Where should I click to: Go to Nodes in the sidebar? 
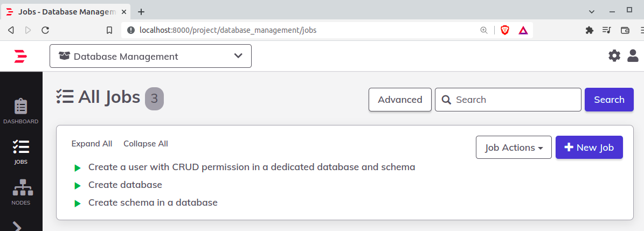pos(21,193)
